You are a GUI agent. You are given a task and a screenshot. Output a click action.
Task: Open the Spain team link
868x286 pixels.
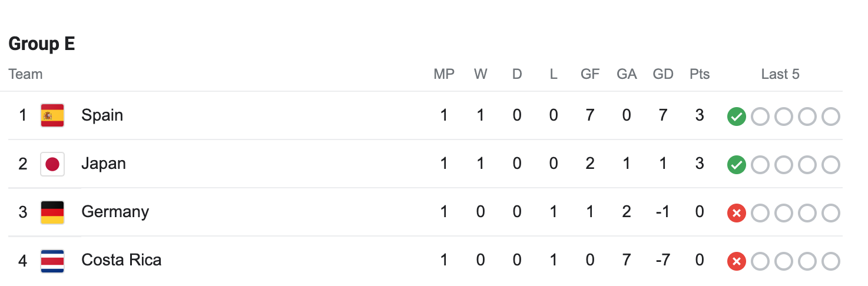(102, 115)
